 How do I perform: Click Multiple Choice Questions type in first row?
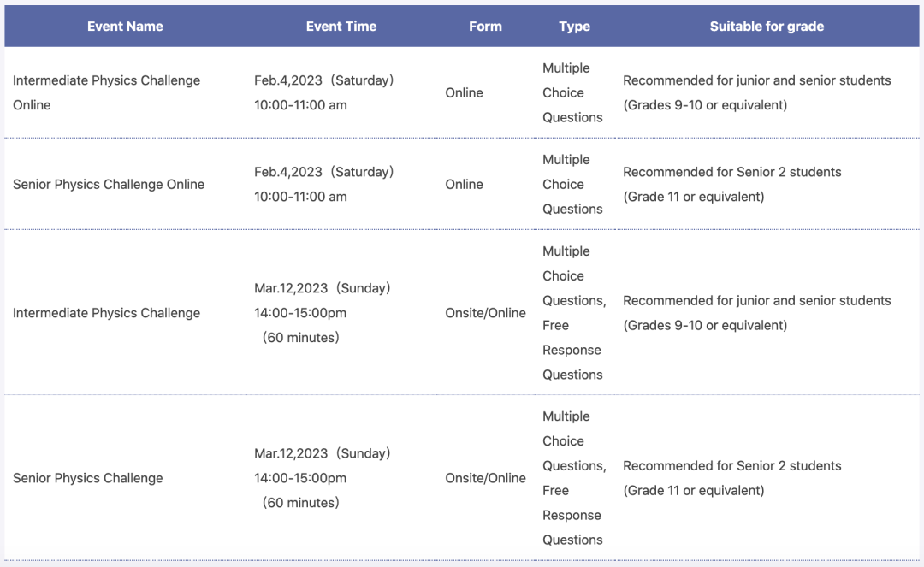(572, 92)
